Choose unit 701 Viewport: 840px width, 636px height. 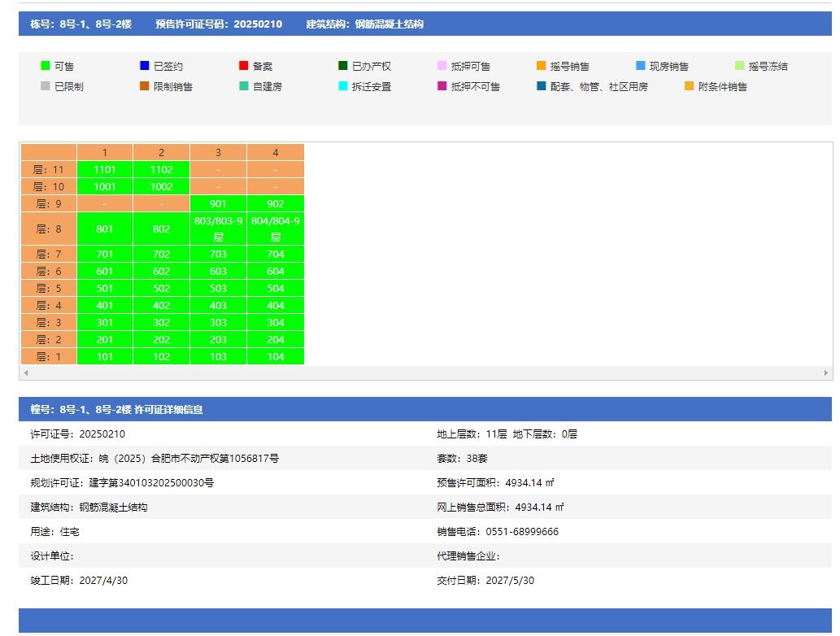coord(104,254)
